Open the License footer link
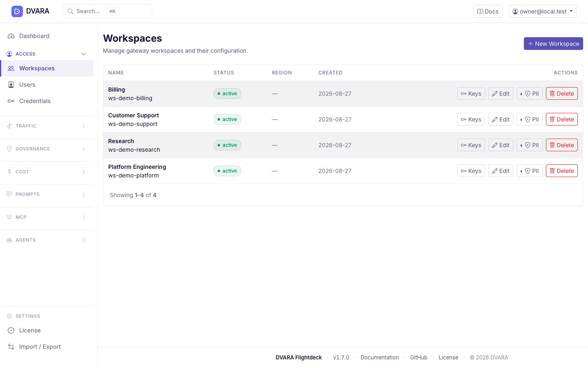588x368 pixels. tap(448, 357)
